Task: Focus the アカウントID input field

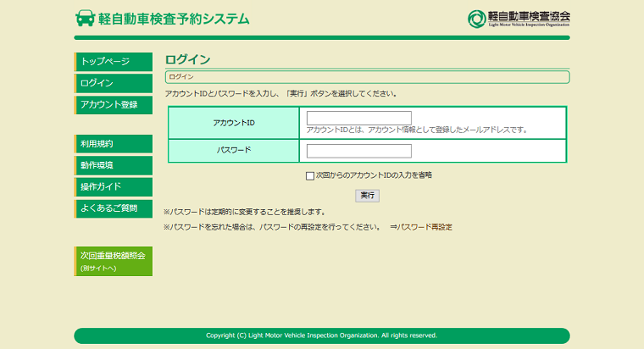Action: [359, 118]
